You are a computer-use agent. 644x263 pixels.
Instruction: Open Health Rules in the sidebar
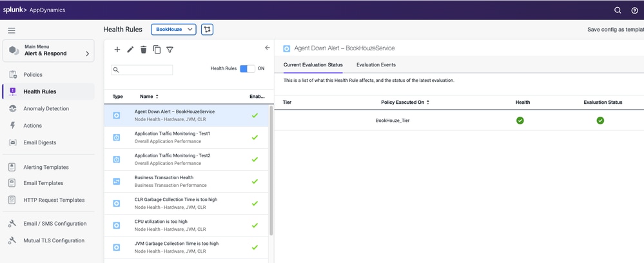[48, 92]
